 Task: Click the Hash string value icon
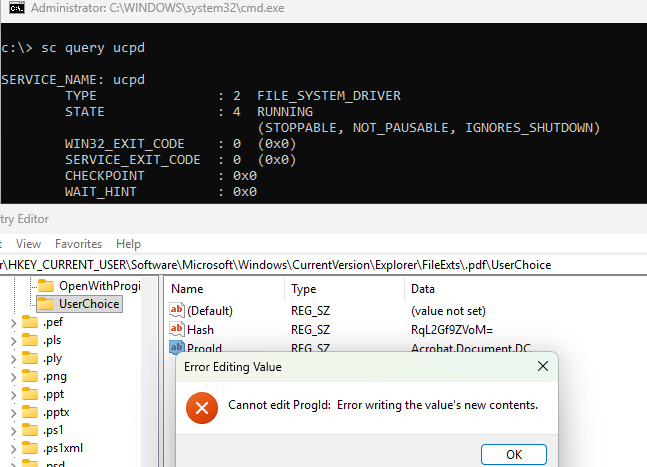(x=177, y=329)
